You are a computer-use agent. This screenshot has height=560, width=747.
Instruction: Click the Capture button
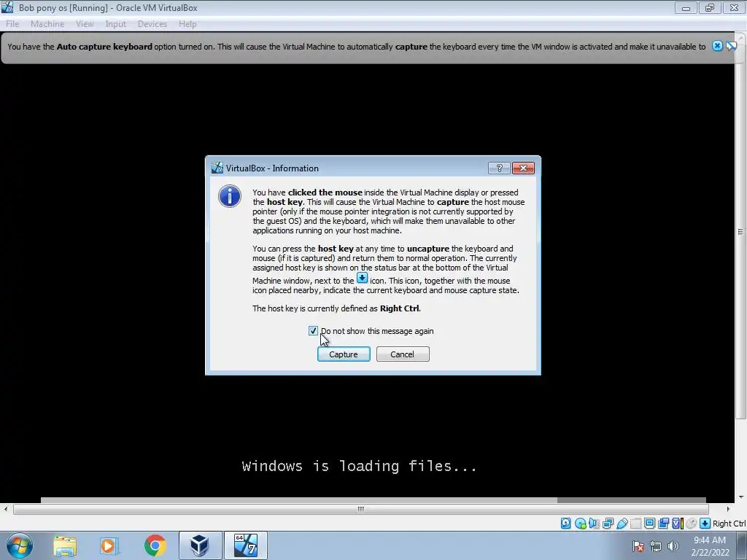point(344,354)
